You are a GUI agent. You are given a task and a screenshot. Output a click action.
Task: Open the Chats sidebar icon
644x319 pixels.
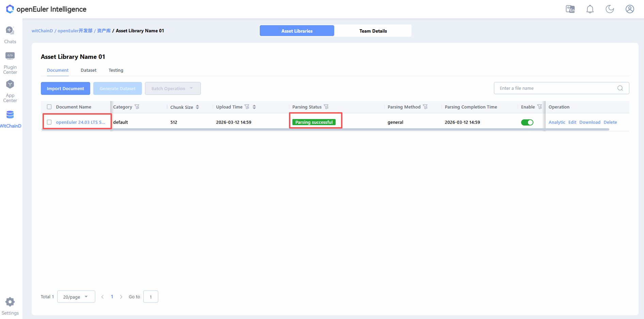(10, 30)
